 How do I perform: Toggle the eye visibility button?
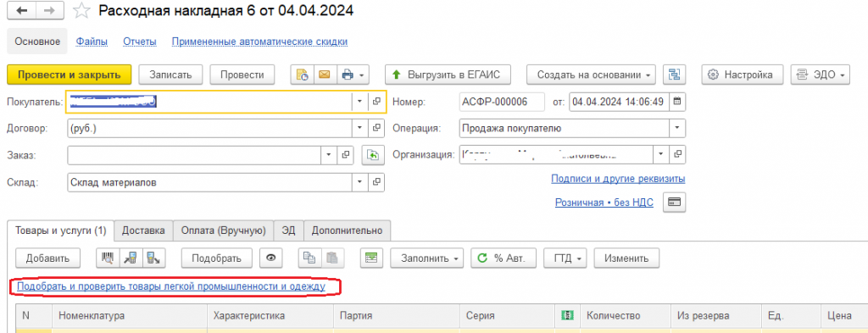[x=271, y=258]
